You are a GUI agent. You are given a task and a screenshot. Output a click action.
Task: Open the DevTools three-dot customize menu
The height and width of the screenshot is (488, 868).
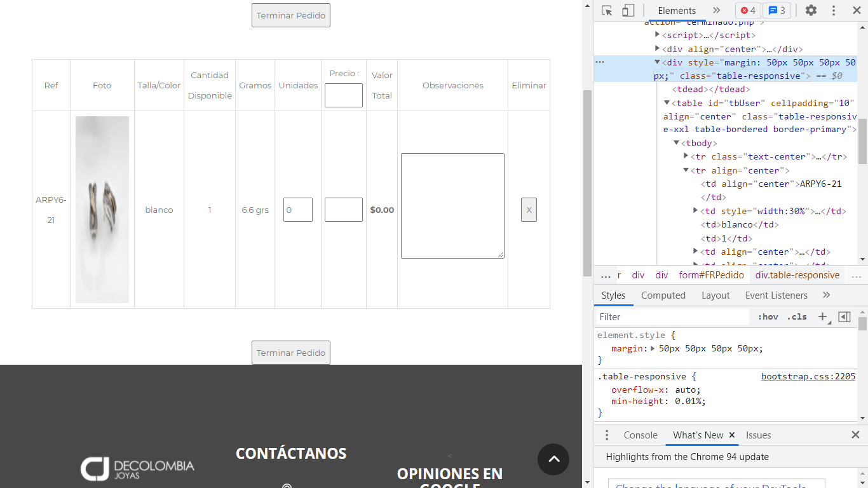[834, 10]
